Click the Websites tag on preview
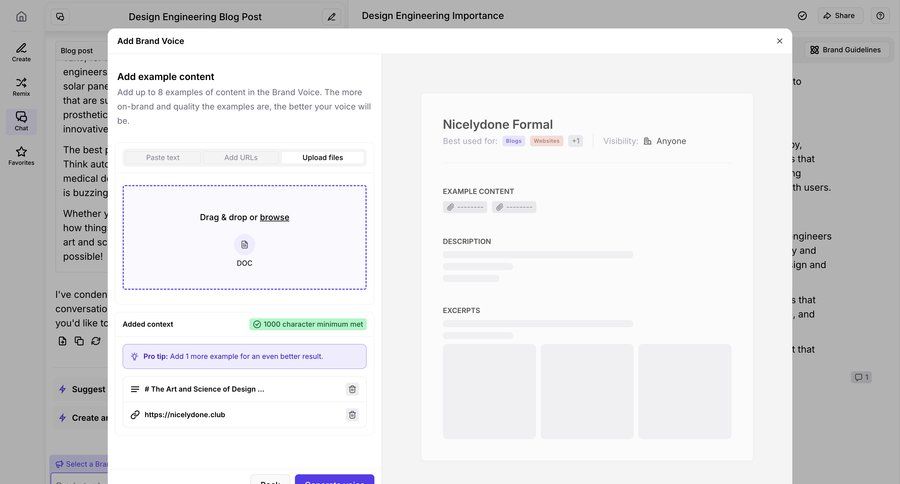This screenshot has height=484, width=900. (546, 141)
